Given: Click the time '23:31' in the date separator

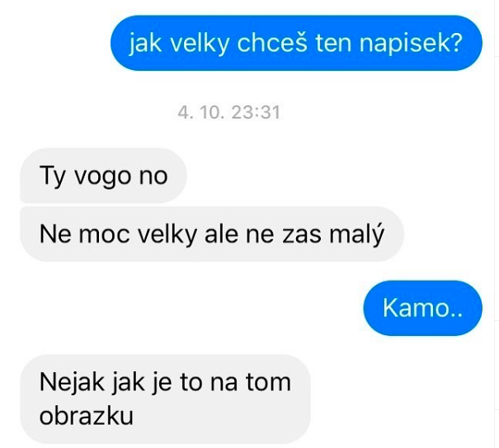Looking at the screenshot, I should click(x=256, y=112).
